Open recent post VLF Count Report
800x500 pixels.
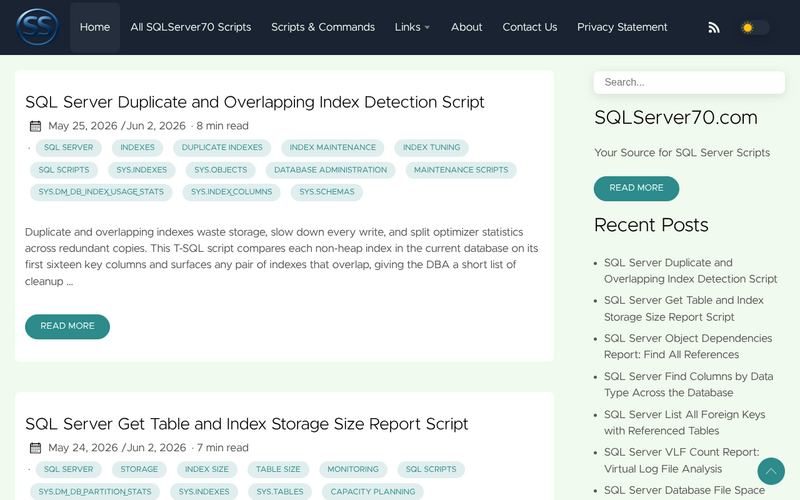coord(681,460)
